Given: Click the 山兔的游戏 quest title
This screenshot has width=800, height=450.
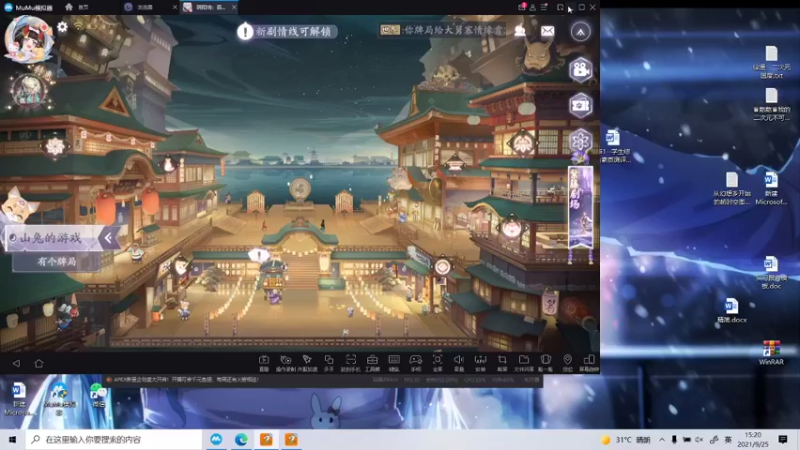Looking at the screenshot, I should tap(51, 238).
